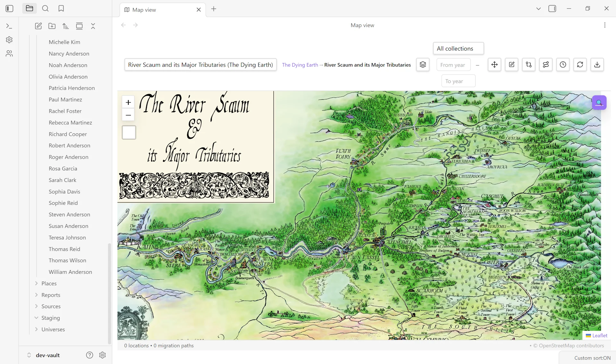Navigate back with left arrow
This screenshot has width=616, height=364.
coord(124,25)
